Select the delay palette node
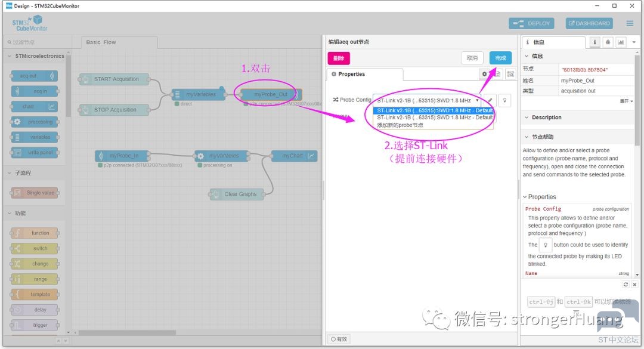Image resolution: width=644 pixels, height=349 pixels. (x=35, y=310)
